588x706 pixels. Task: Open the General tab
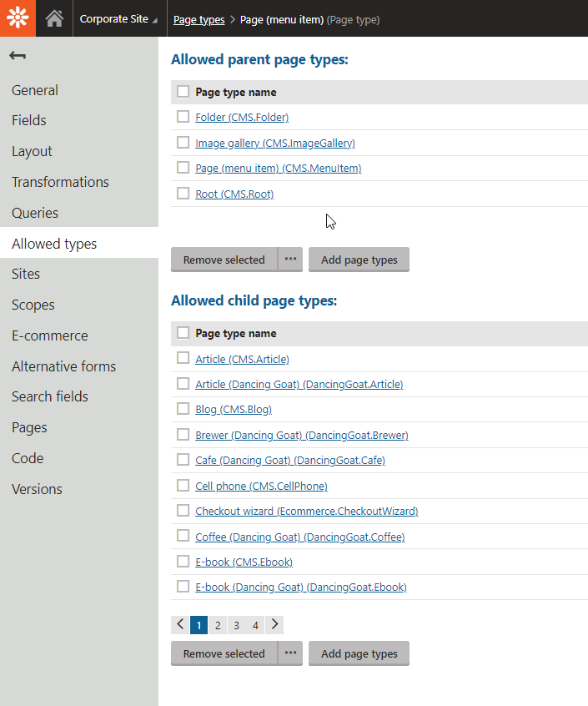tap(35, 90)
